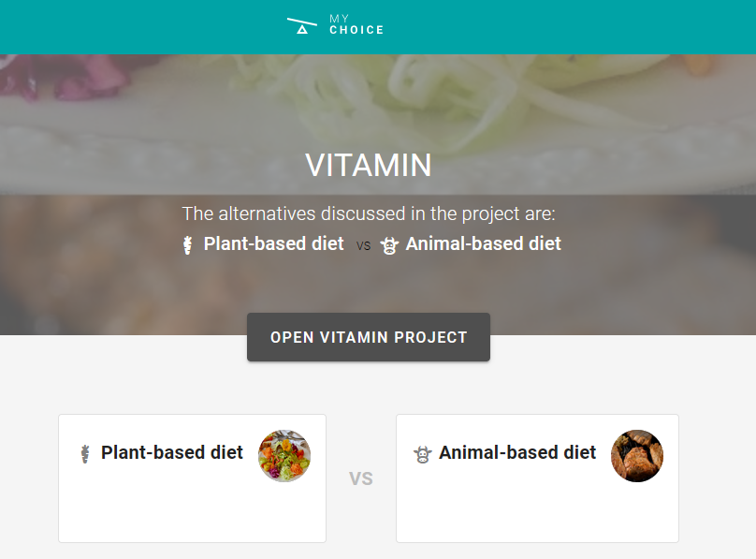Click the carrot icon in the Plant-based card

(x=85, y=454)
